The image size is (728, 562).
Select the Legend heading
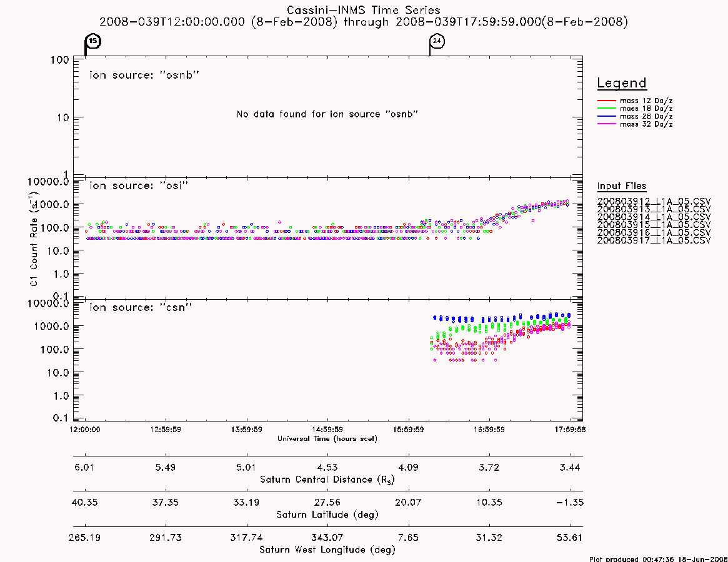(x=622, y=83)
